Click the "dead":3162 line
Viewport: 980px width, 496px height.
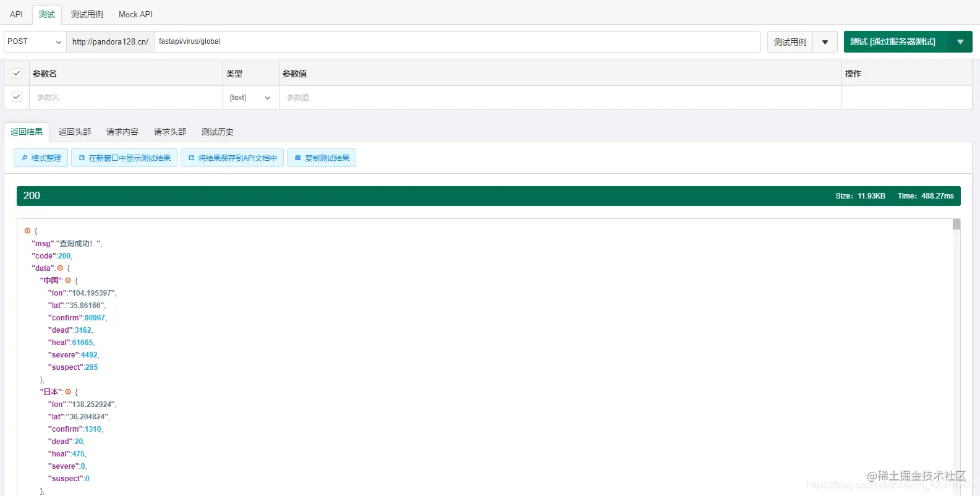tap(70, 330)
